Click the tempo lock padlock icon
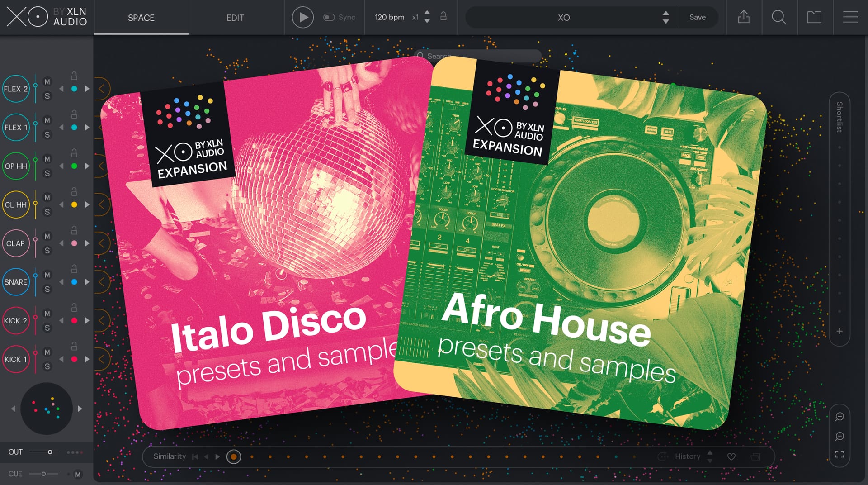 click(x=443, y=16)
